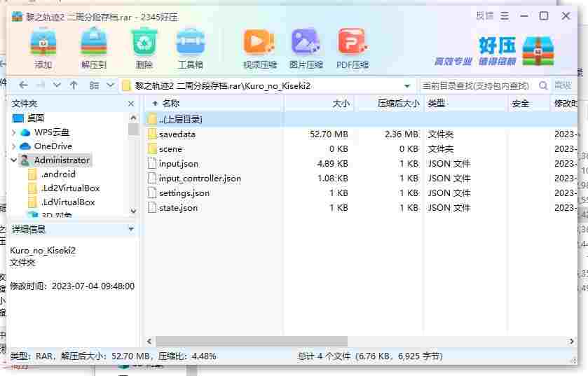Click the settings.json file icon
588x376 pixels.
(x=152, y=193)
